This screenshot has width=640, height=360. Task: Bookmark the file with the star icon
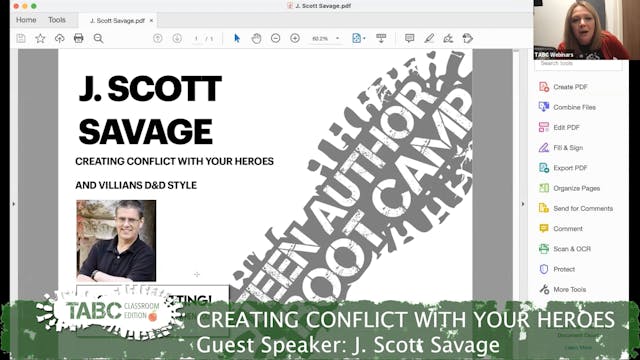(x=40, y=38)
